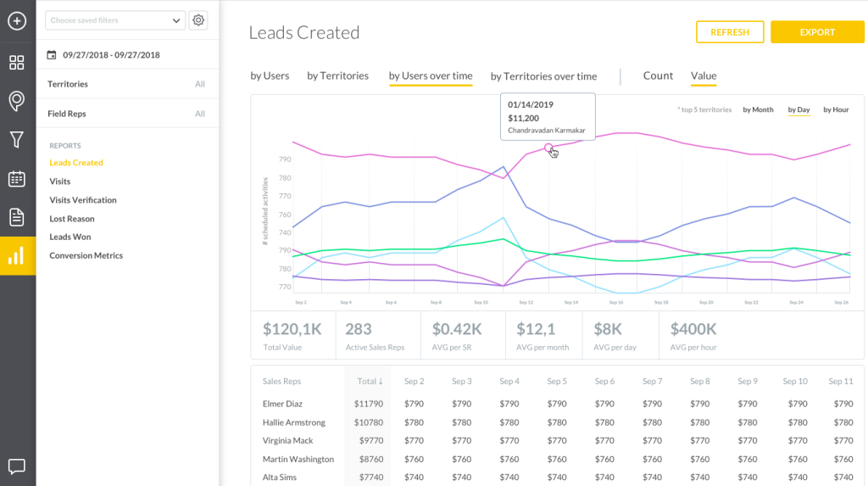This screenshot has height=486, width=868.
Task: Open the chat bubble icon
Action: click(x=17, y=466)
